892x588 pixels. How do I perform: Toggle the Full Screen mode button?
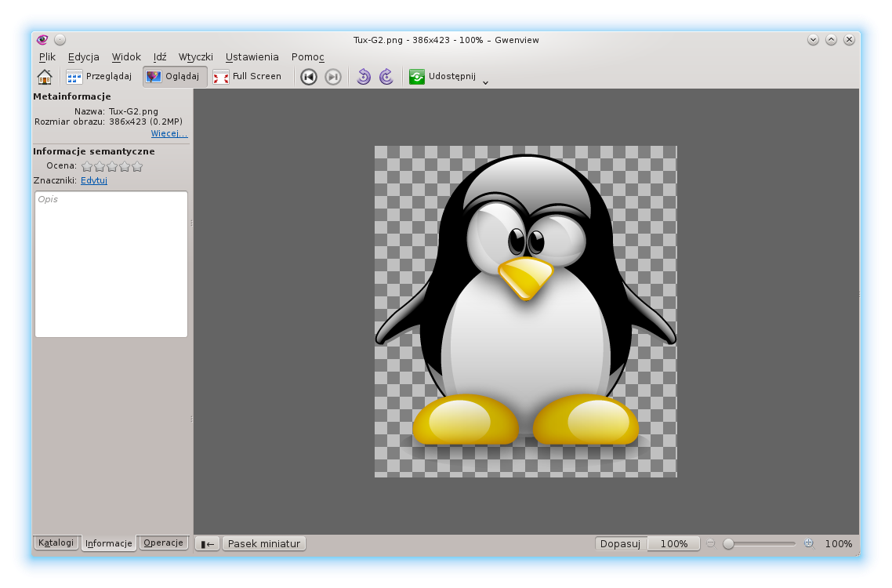click(x=248, y=77)
